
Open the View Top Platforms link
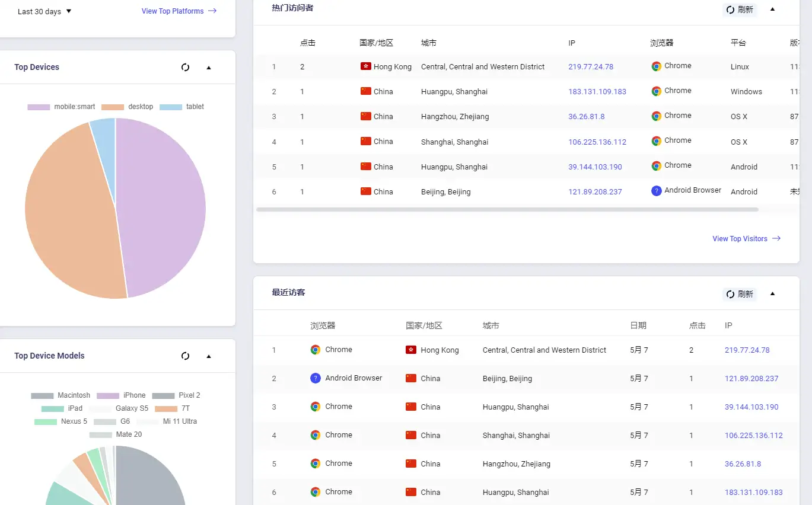[x=179, y=11]
